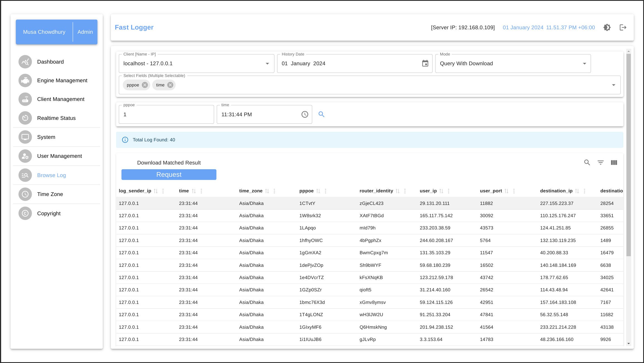This screenshot has height=363, width=644.
Task: Open the time clock picker icon
Action: point(305,114)
